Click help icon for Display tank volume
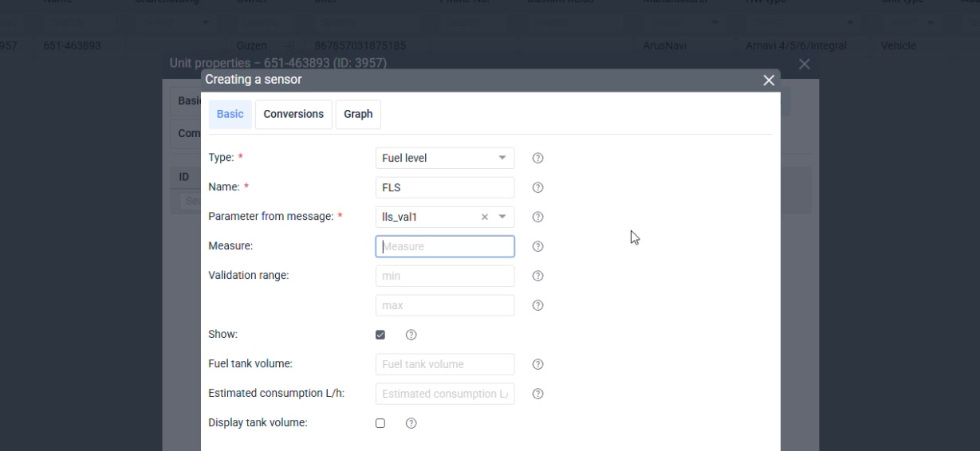Image resolution: width=980 pixels, height=451 pixels. (x=411, y=423)
